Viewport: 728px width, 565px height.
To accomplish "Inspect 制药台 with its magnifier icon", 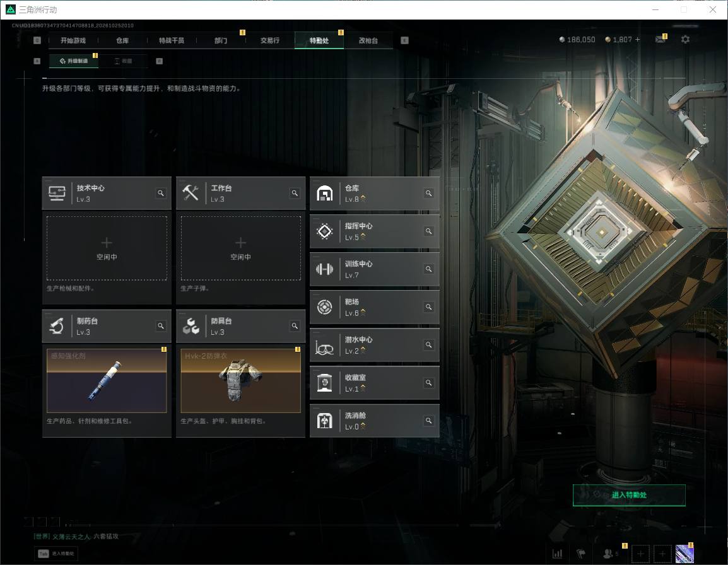I will [x=161, y=326].
